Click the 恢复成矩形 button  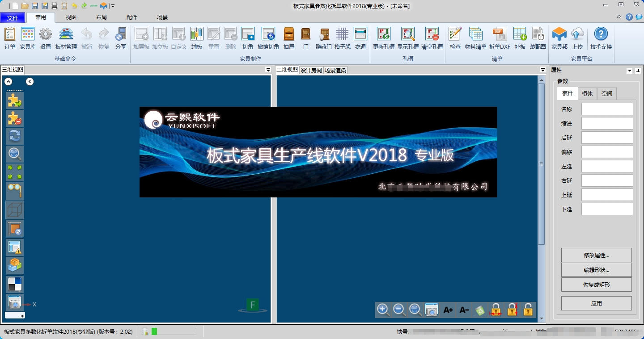(x=597, y=285)
